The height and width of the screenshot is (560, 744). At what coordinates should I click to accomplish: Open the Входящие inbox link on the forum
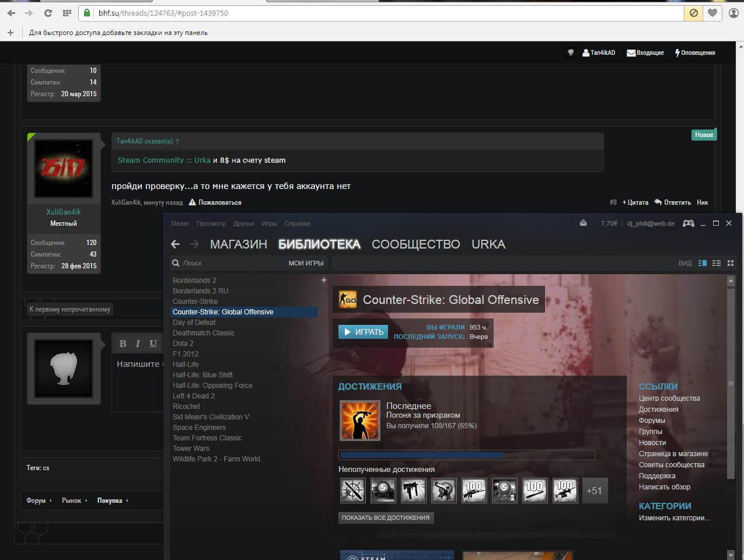[x=645, y=52]
